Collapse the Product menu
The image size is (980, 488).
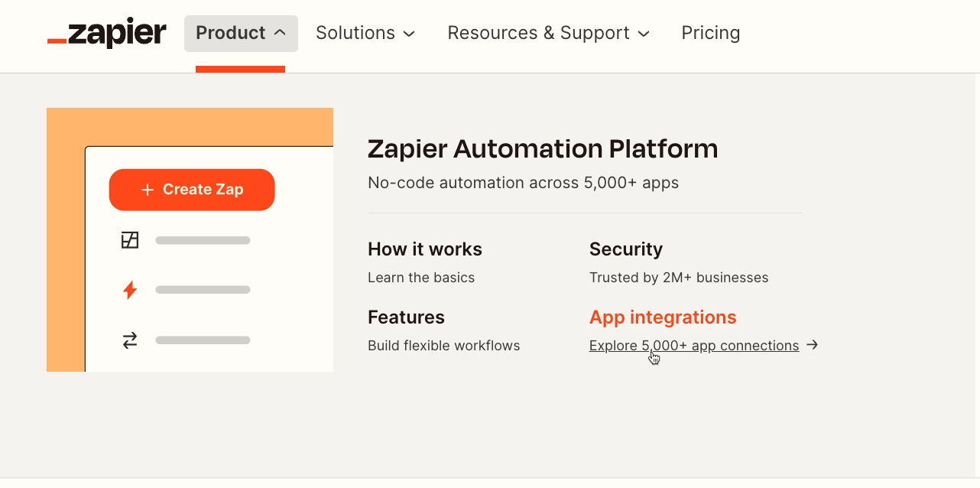click(241, 34)
